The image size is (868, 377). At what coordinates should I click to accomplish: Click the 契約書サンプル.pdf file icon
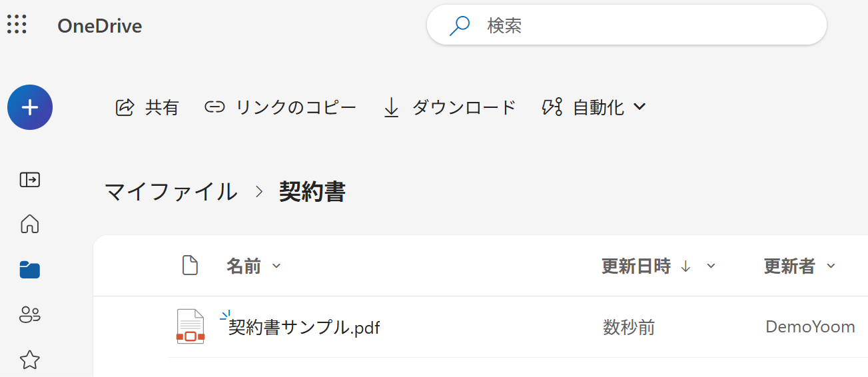click(191, 326)
